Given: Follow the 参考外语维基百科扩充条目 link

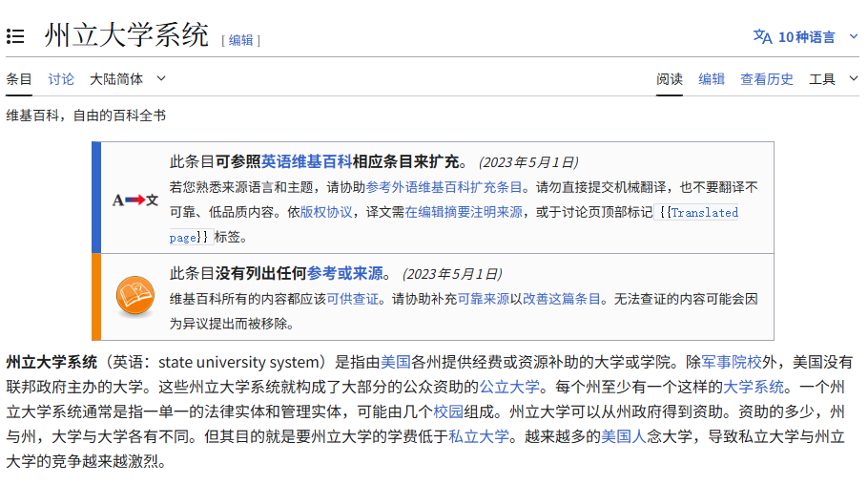Looking at the screenshot, I should [444, 187].
